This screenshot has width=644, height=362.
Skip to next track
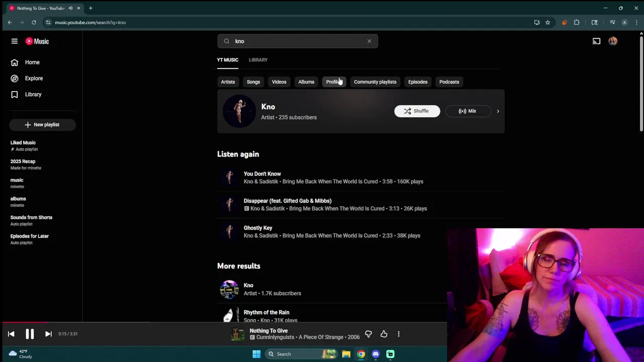point(48,334)
